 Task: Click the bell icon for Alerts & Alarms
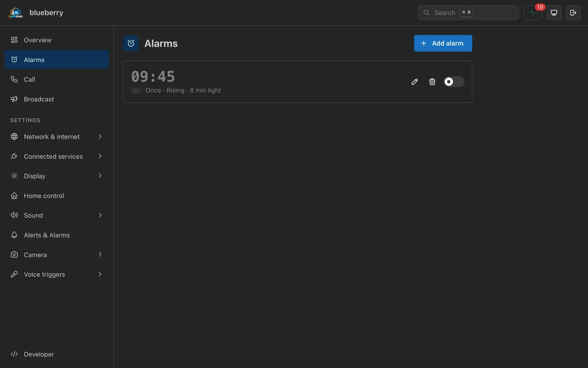pos(14,235)
